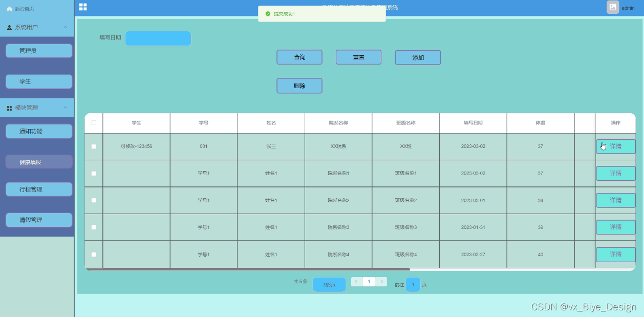Click temperature cell 39
The height and width of the screenshot is (317, 644).
541,227
